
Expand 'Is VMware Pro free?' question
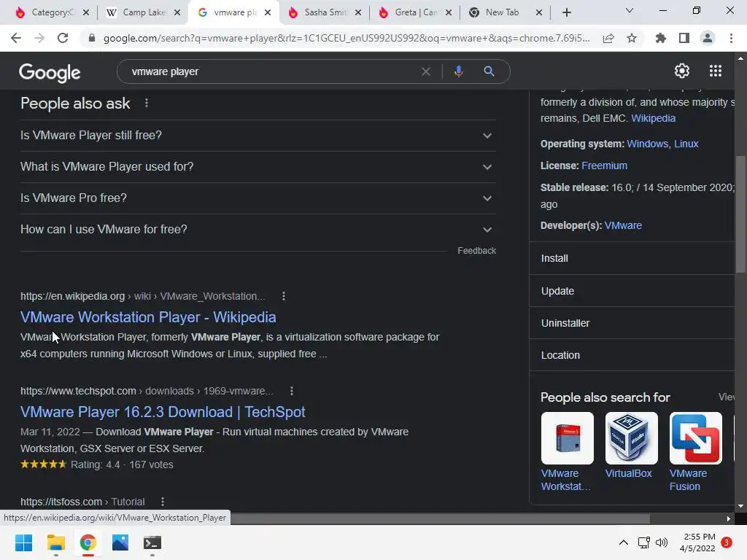pyautogui.click(x=258, y=198)
